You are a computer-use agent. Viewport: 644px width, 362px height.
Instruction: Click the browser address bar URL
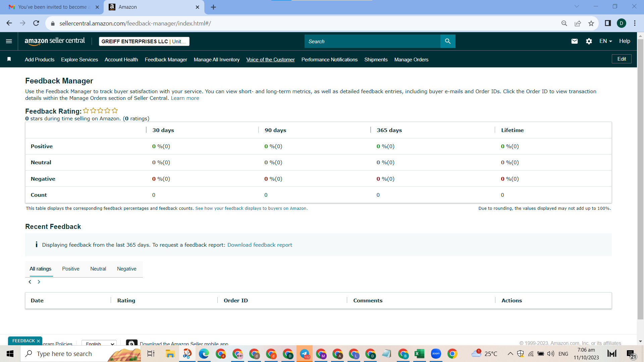135,23
